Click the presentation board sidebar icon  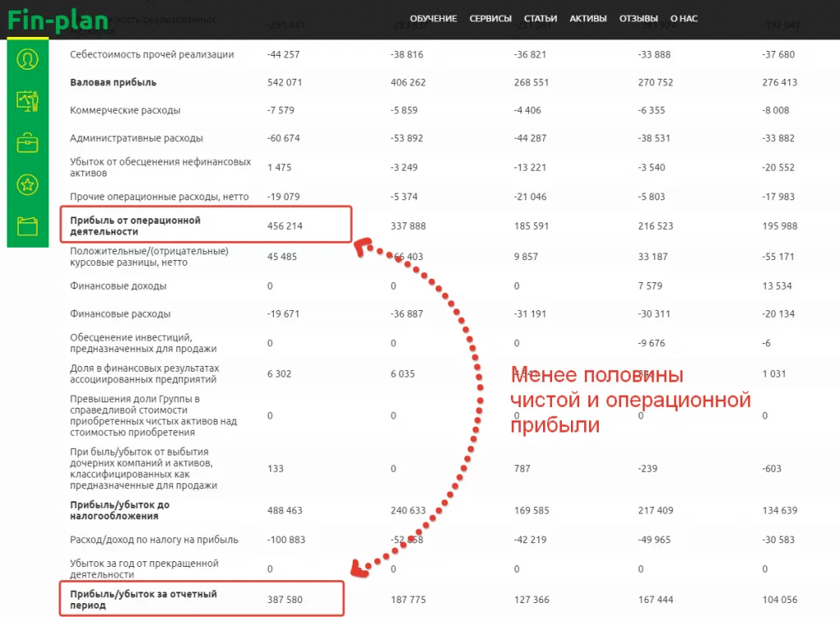(x=27, y=101)
